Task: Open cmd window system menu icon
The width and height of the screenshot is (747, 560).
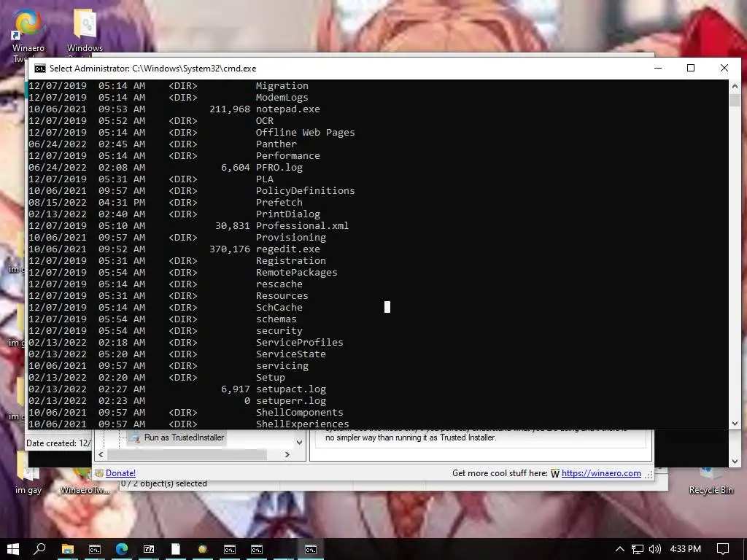Action: coord(40,69)
